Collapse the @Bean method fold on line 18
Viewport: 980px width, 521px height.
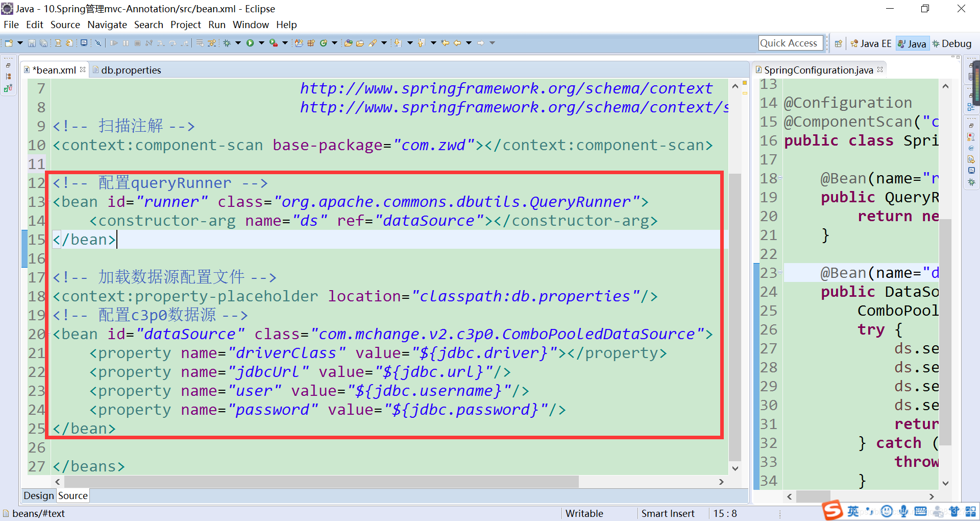(x=780, y=178)
